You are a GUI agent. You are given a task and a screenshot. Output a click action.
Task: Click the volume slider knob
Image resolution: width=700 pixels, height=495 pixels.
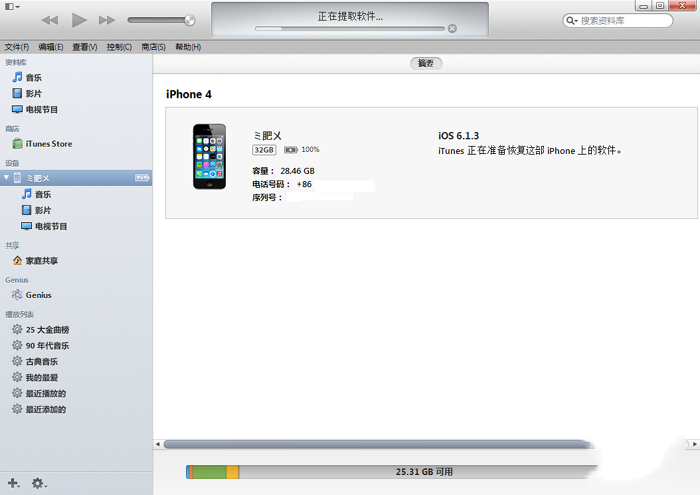click(x=190, y=20)
